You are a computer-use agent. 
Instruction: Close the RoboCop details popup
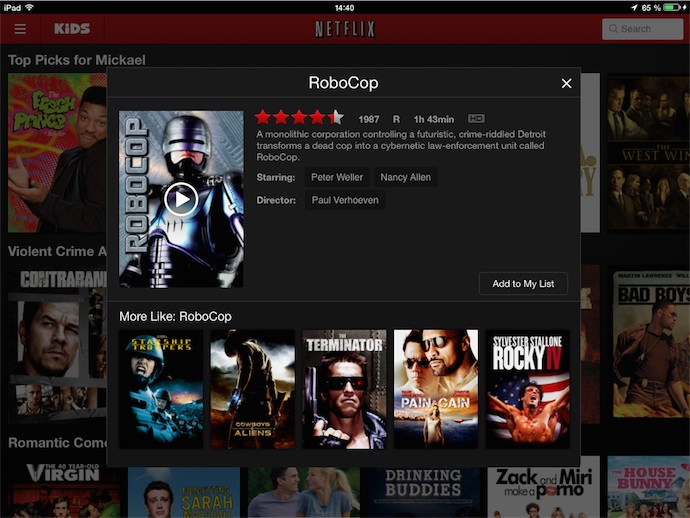[x=566, y=83]
